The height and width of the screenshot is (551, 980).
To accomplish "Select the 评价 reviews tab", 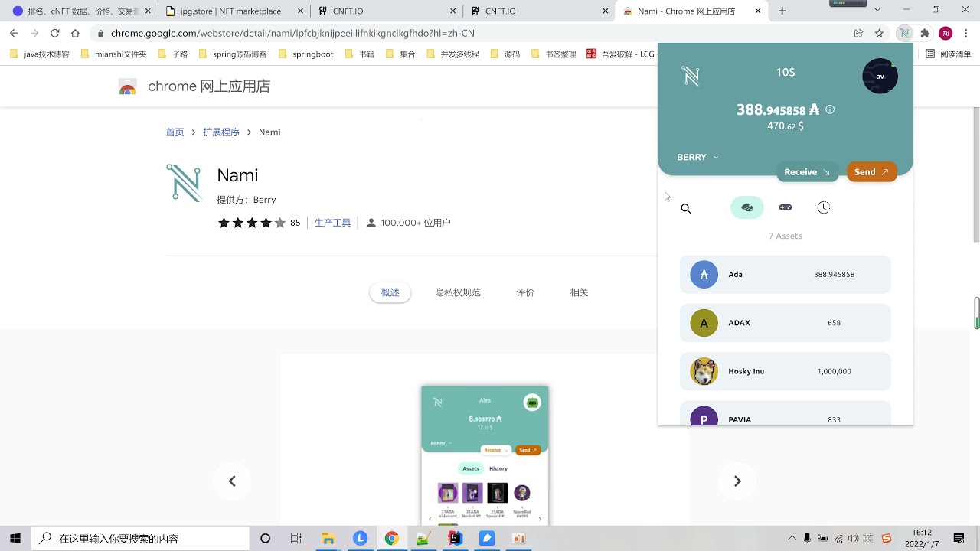I will [525, 292].
